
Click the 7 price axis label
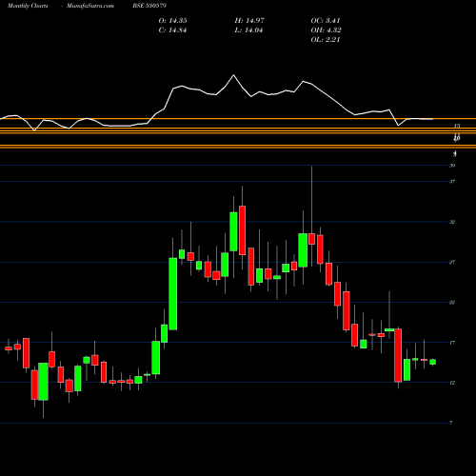click(x=451, y=423)
